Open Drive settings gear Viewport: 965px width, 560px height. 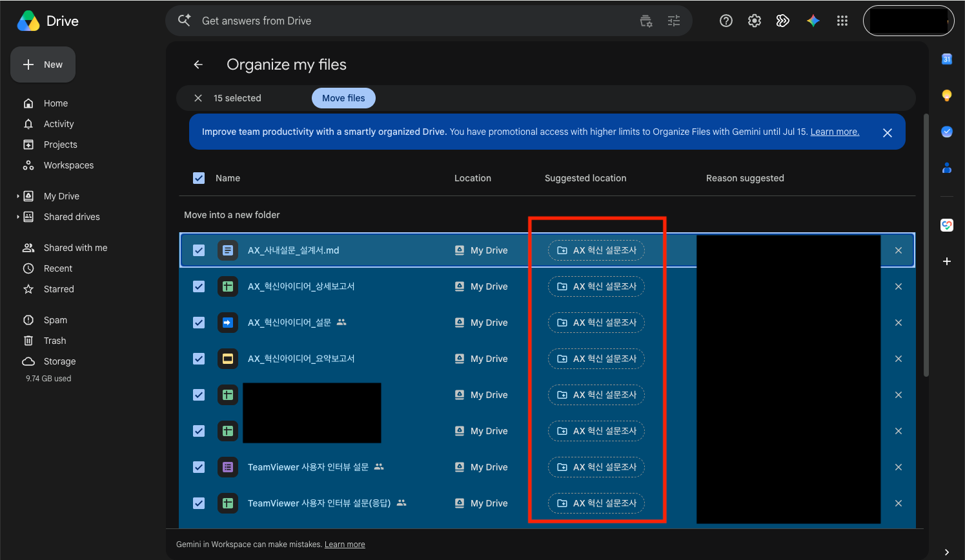[755, 21]
